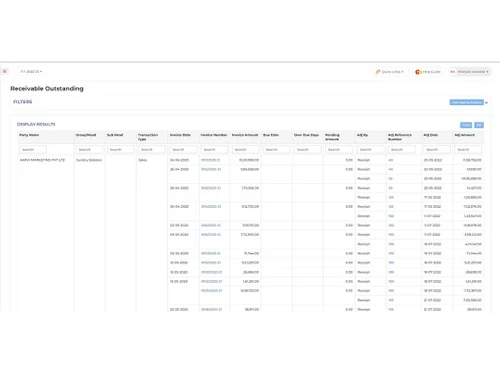This screenshot has height=375, width=500.
Task: Click the Display Results section heading
Action: tap(36, 124)
